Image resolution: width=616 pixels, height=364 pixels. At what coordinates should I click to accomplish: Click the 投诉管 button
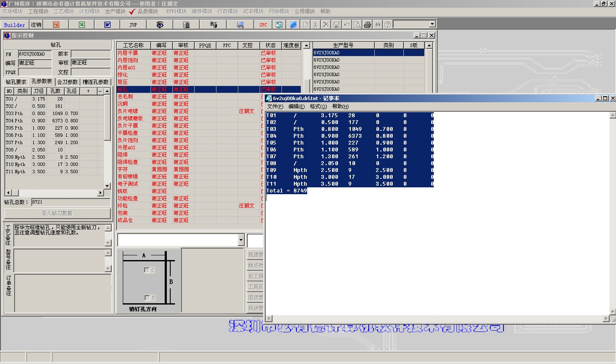[255, 308]
